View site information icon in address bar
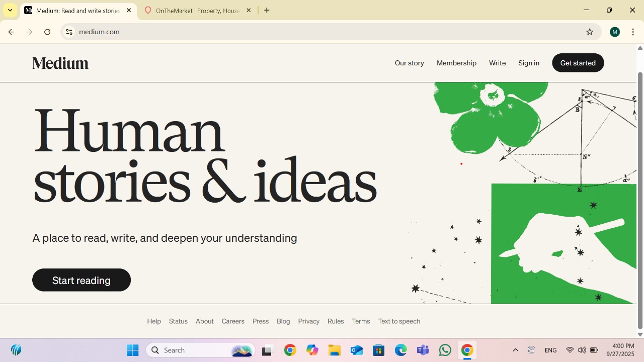Screen dimensions: 644x362 69,32
